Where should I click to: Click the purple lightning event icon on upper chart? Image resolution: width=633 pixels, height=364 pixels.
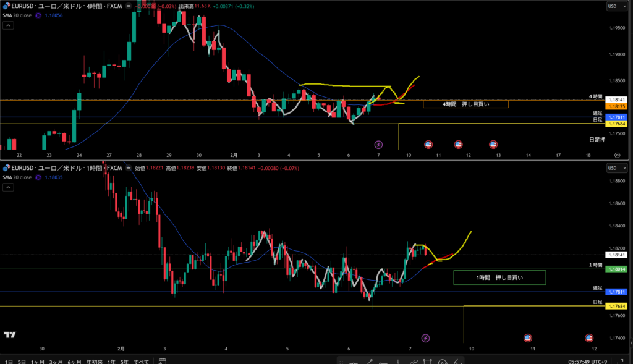click(378, 145)
